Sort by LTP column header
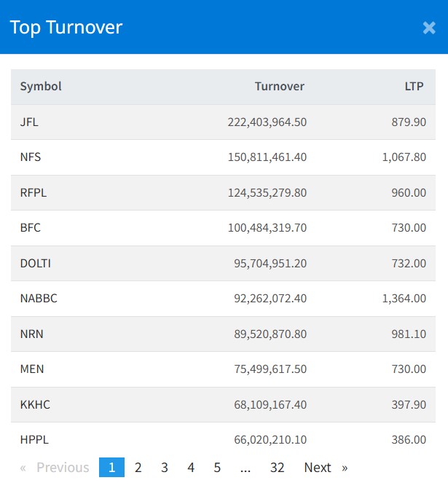This screenshot has height=499, width=448. pyautogui.click(x=414, y=87)
